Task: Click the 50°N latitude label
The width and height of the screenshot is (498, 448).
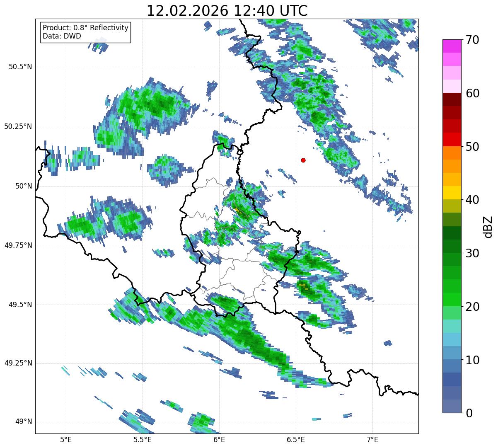Action: pos(24,186)
